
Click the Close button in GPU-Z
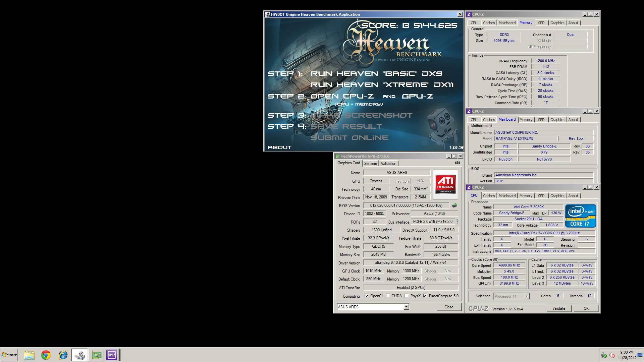tap(449, 307)
